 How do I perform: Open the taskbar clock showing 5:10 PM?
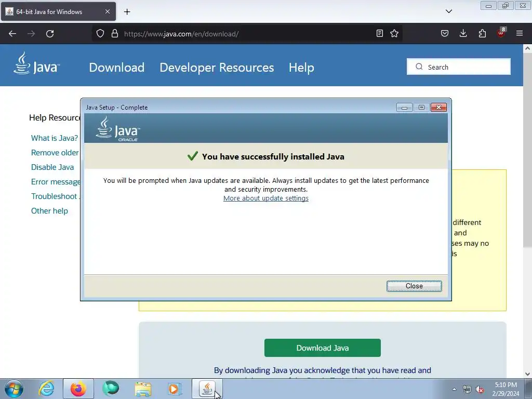click(x=506, y=389)
